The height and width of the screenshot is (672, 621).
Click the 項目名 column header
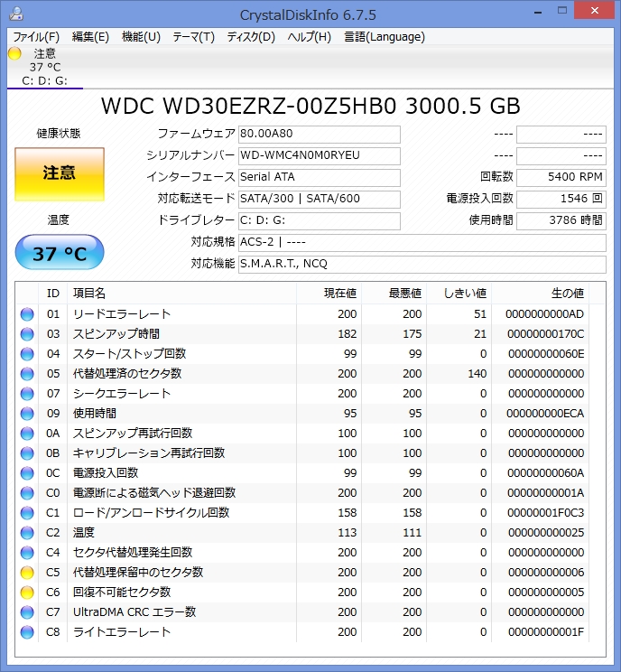click(x=181, y=294)
